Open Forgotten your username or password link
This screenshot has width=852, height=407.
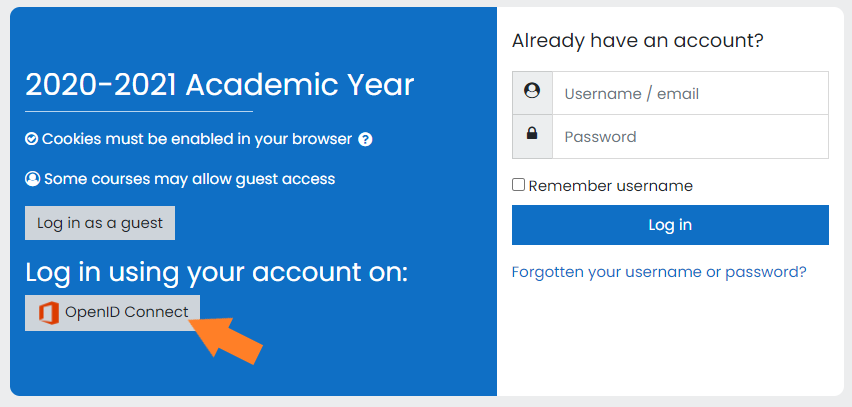659,271
